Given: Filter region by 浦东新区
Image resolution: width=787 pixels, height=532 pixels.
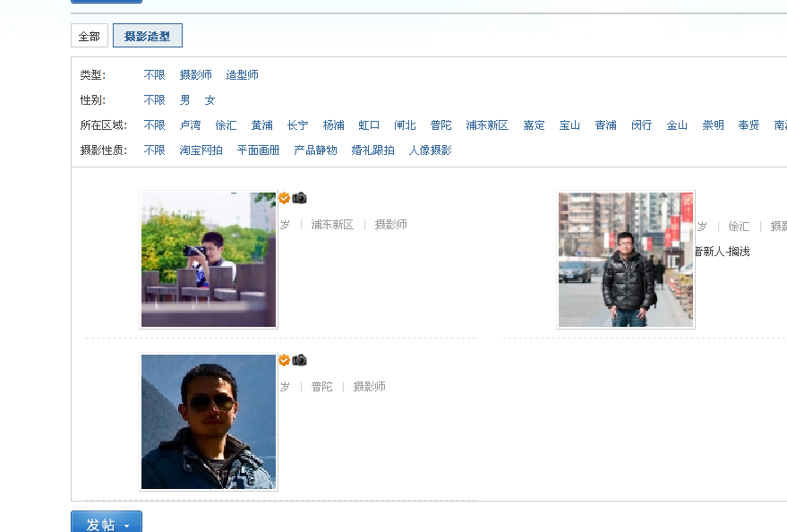Looking at the screenshot, I should point(487,125).
